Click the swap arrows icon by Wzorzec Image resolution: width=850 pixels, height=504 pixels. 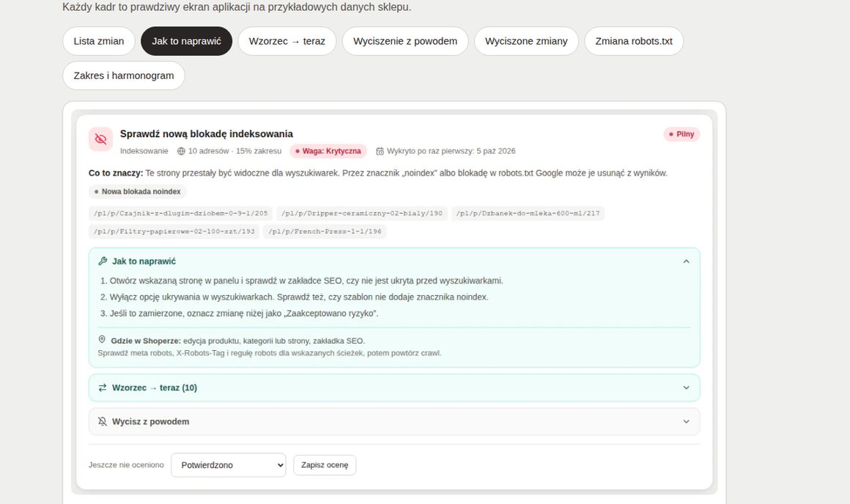pyautogui.click(x=103, y=388)
